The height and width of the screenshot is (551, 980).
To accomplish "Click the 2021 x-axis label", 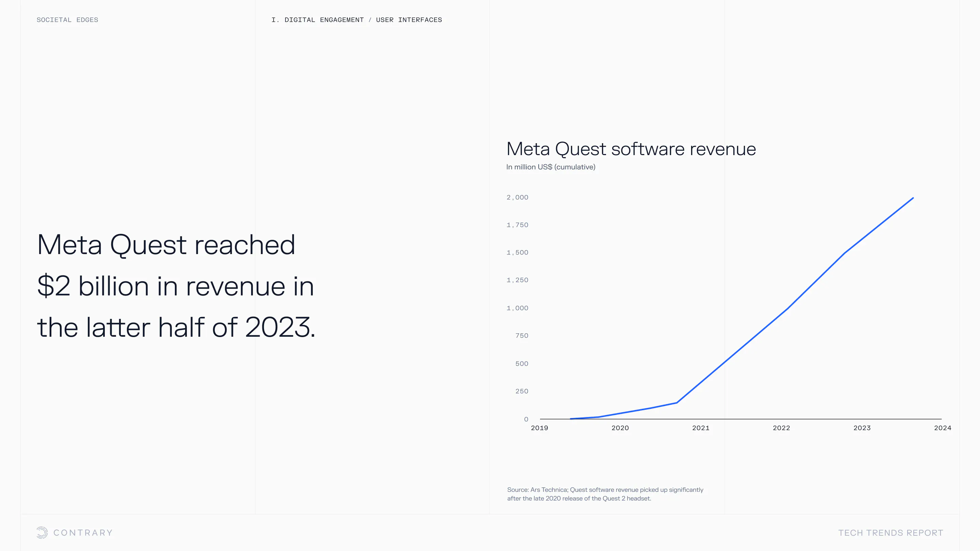I will coord(701,428).
